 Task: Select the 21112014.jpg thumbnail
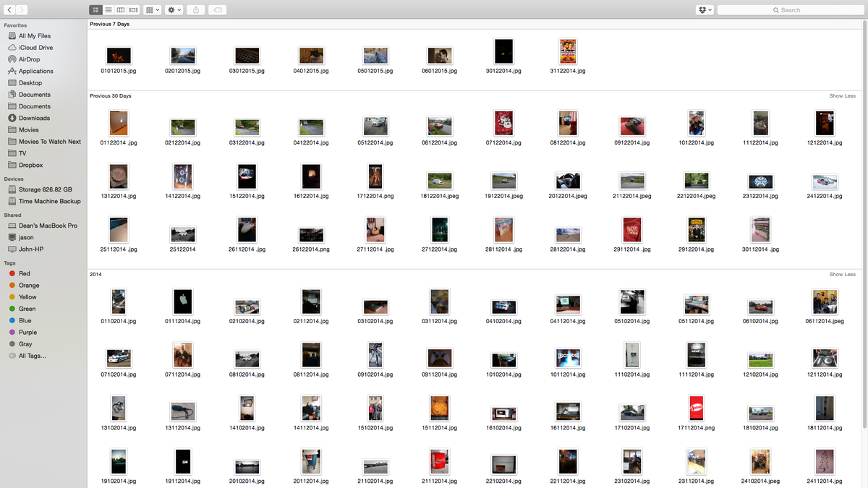tap(440, 461)
